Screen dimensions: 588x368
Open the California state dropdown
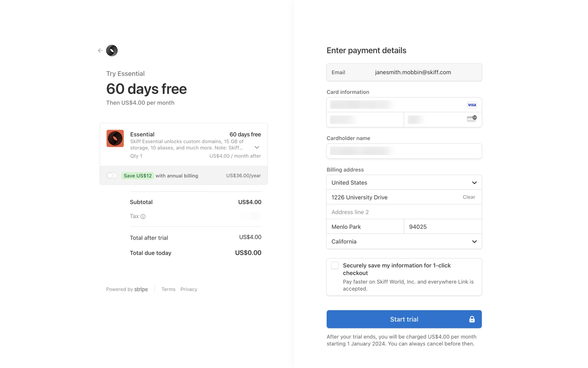pos(404,241)
